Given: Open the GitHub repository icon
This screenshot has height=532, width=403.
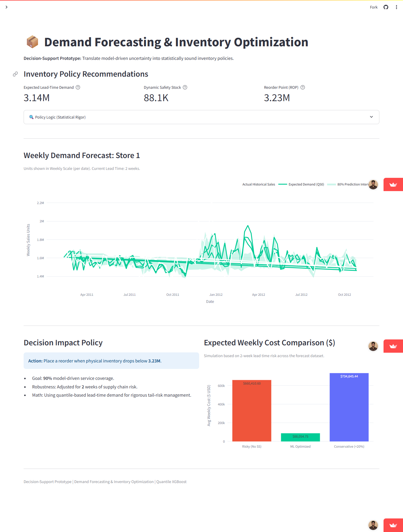Looking at the screenshot, I should click(x=386, y=7).
